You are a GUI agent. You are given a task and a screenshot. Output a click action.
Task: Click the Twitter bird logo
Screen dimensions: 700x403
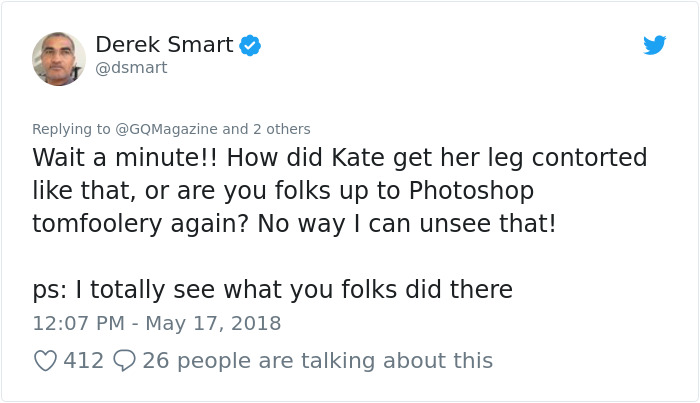tap(654, 45)
